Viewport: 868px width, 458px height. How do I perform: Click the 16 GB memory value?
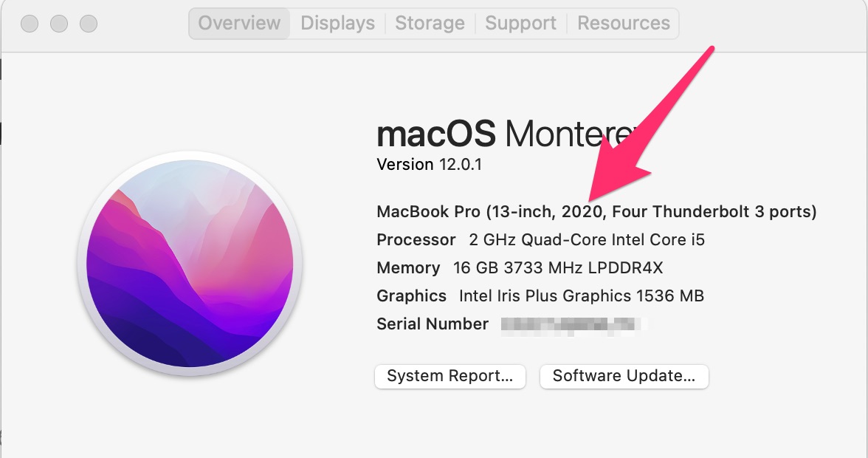click(558, 268)
